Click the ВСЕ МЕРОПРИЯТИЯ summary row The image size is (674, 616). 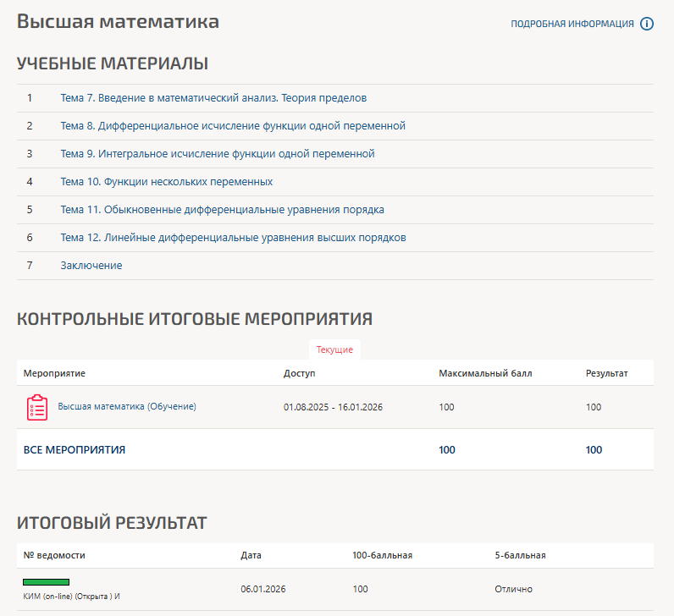coord(75,450)
